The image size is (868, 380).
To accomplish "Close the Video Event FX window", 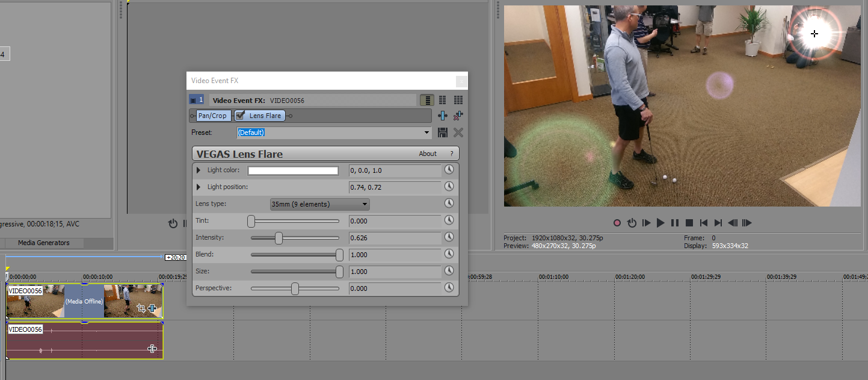I will 461,81.
